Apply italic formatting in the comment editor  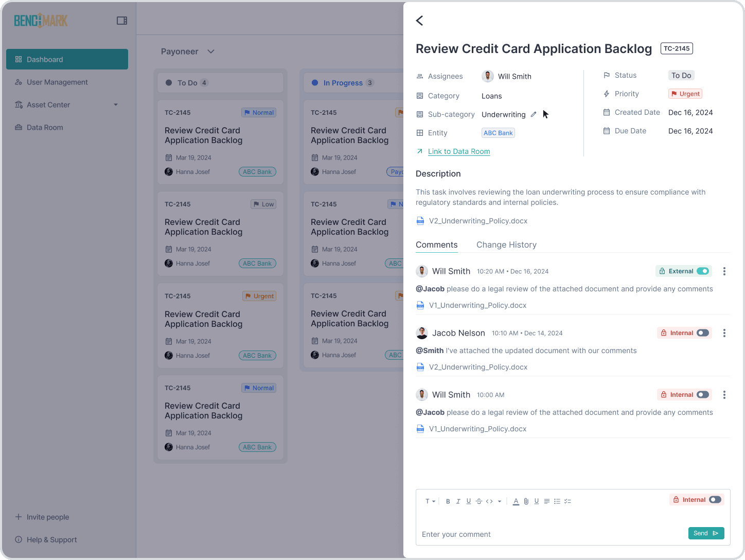458,501
